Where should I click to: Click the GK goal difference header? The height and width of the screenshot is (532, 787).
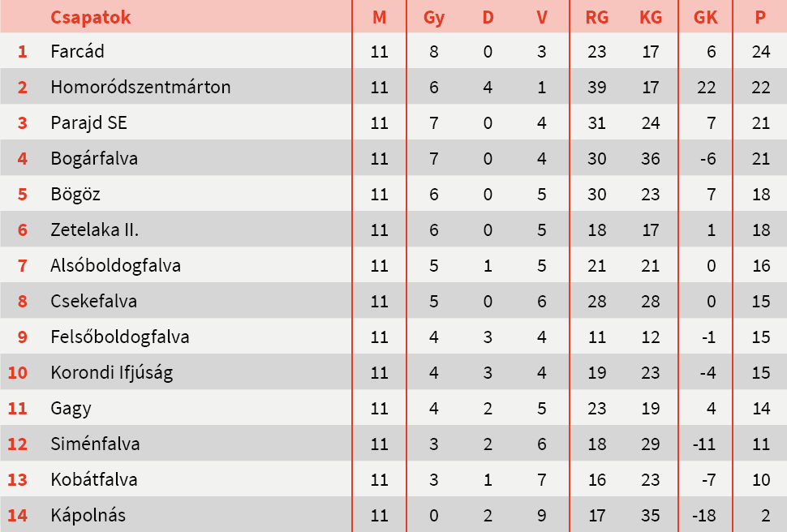pos(706,17)
